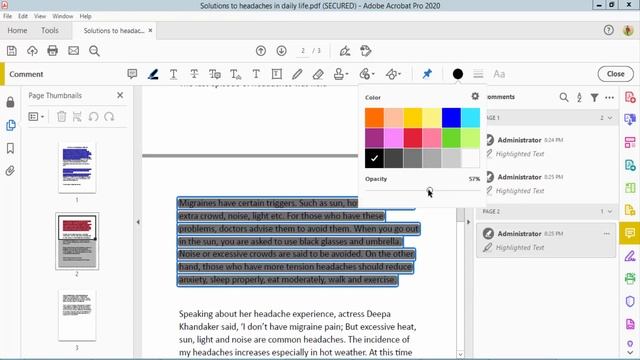Open the color palette settings gear

[475, 96]
